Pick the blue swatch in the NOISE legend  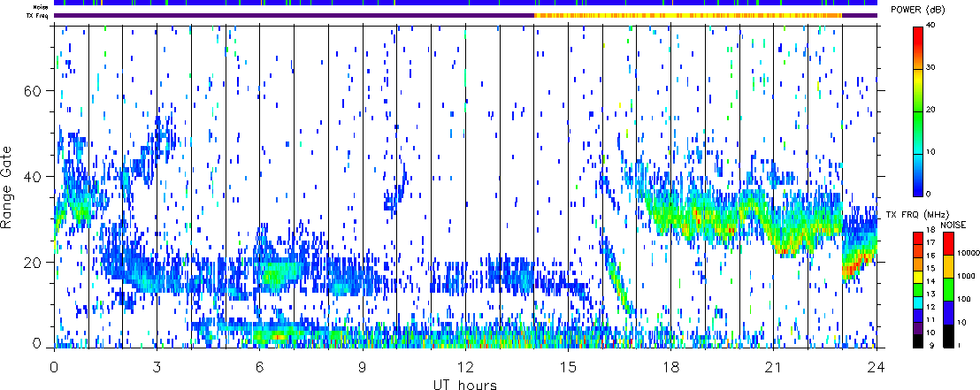[x=949, y=312]
